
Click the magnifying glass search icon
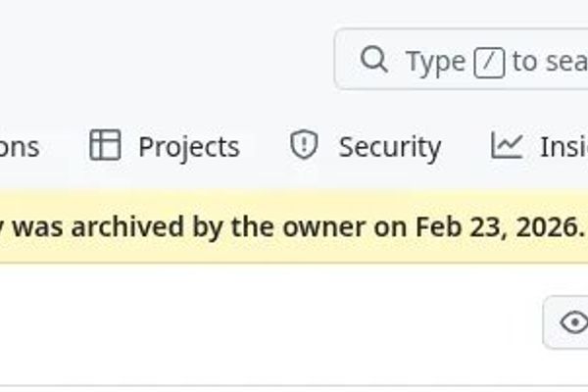pos(373,60)
